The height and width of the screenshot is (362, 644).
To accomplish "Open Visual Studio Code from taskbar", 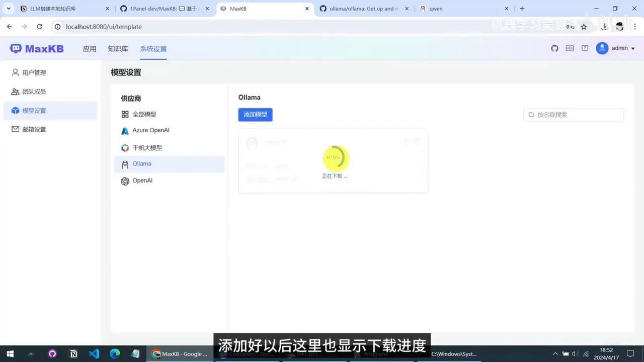I will click(94, 354).
